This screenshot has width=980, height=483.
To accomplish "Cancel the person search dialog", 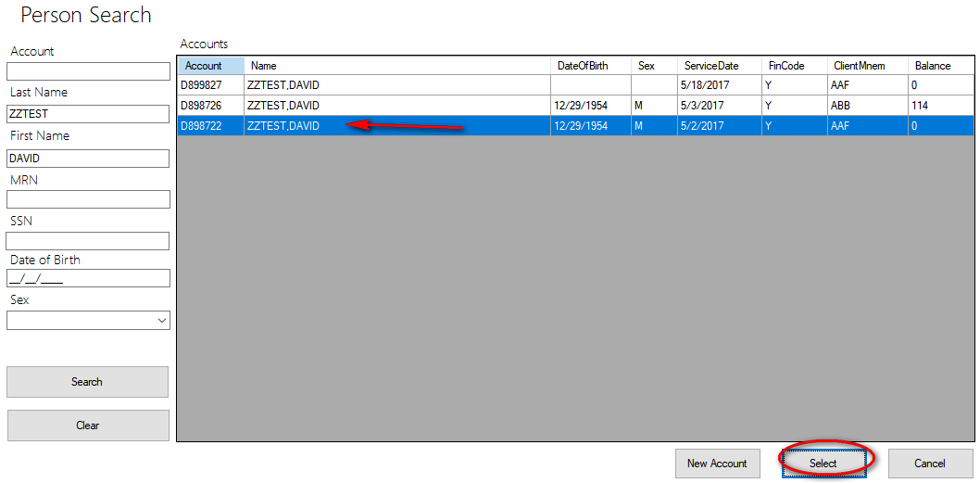I will coord(930,464).
